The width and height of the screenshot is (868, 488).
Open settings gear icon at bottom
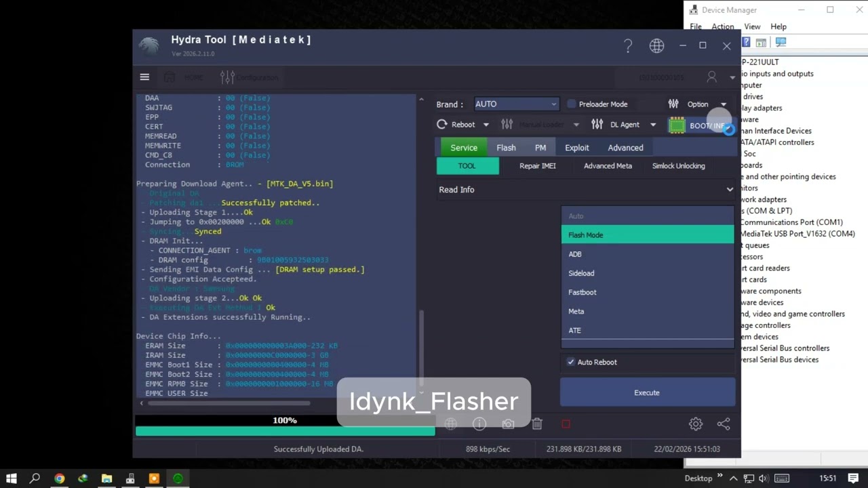(x=696, y=424)
